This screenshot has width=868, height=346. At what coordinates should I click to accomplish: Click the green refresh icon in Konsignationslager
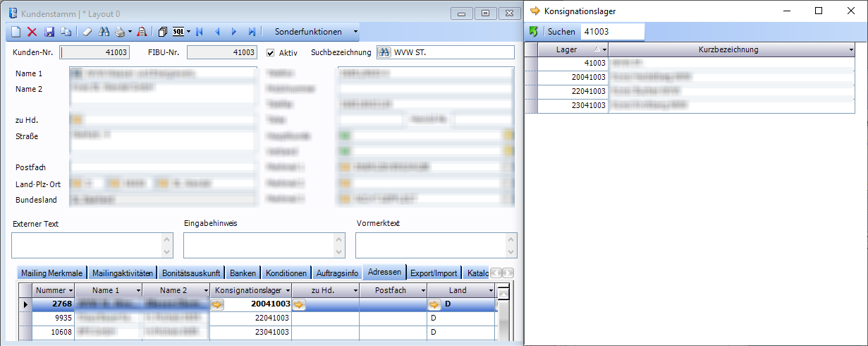534,32
